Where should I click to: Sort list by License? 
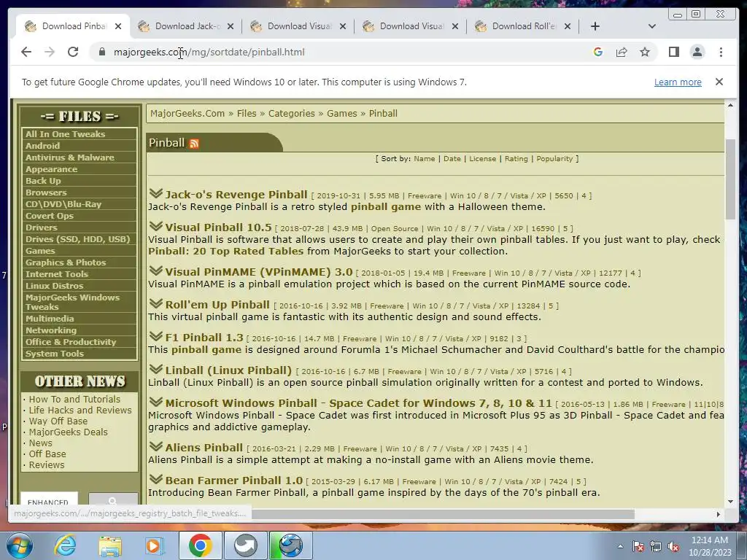point(483,158)
